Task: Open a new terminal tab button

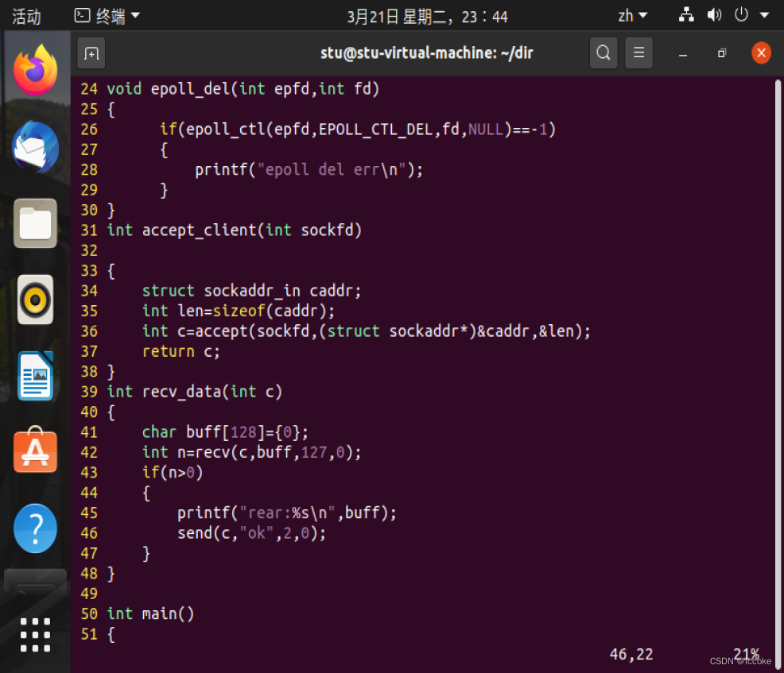Action: coord(91,53)
